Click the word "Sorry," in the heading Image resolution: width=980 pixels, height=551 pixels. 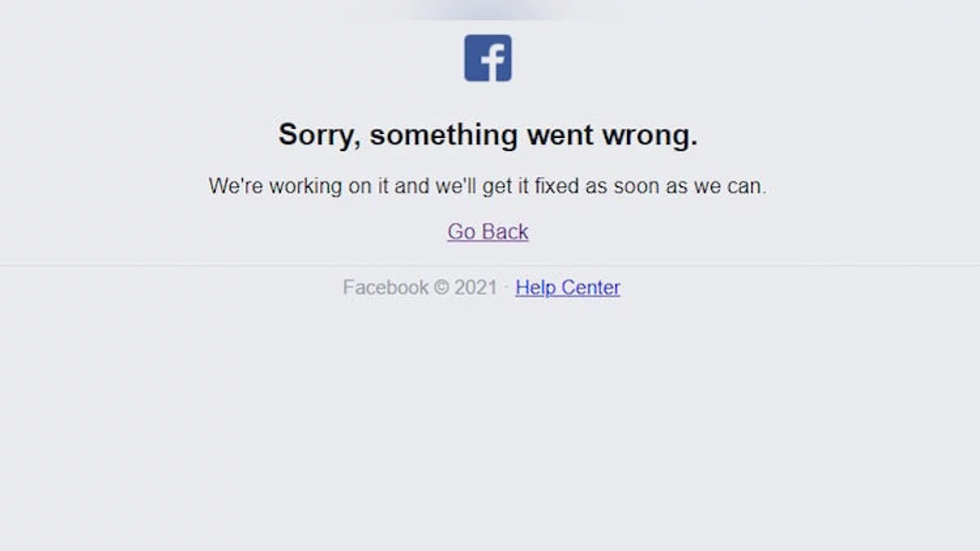[319, 136]
